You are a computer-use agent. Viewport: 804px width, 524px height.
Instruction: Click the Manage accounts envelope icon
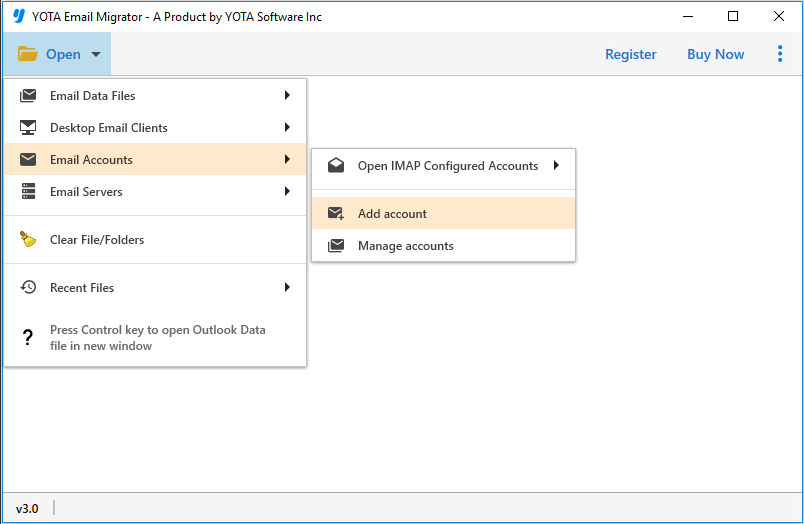click(336, 246)
